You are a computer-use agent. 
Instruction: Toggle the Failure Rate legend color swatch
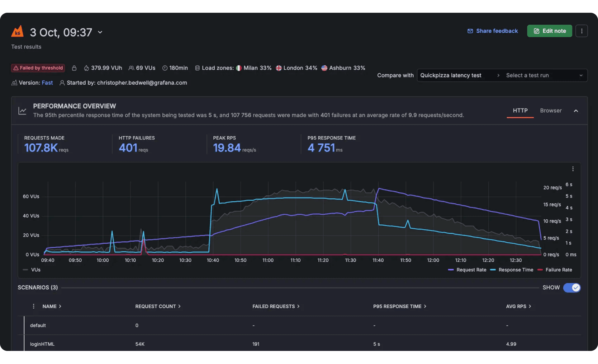[540, 270]
